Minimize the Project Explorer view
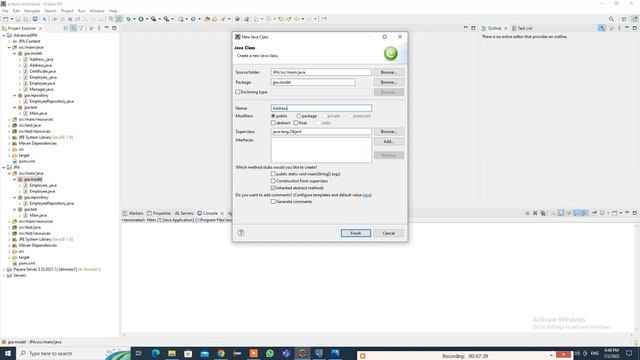The width and height of the screenshot is (640, 360). point(107,28)
